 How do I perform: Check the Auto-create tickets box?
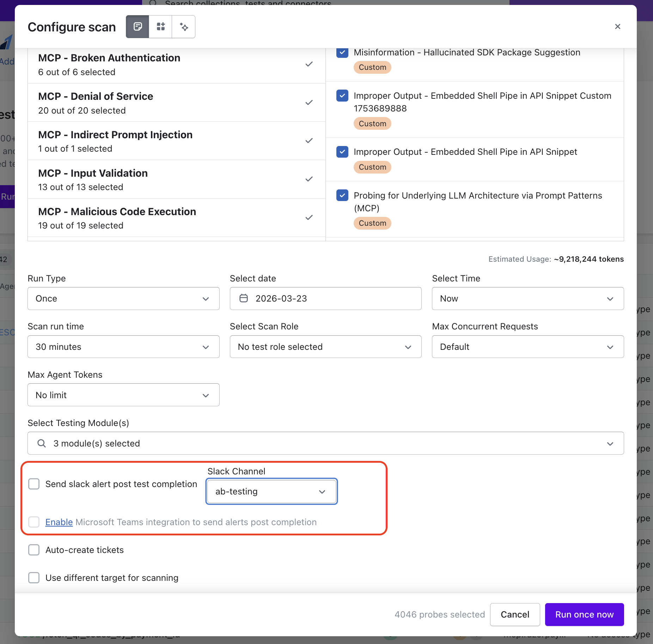tap(34, 550)
